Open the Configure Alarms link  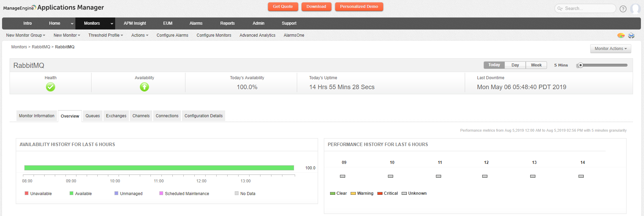[172, 35]
